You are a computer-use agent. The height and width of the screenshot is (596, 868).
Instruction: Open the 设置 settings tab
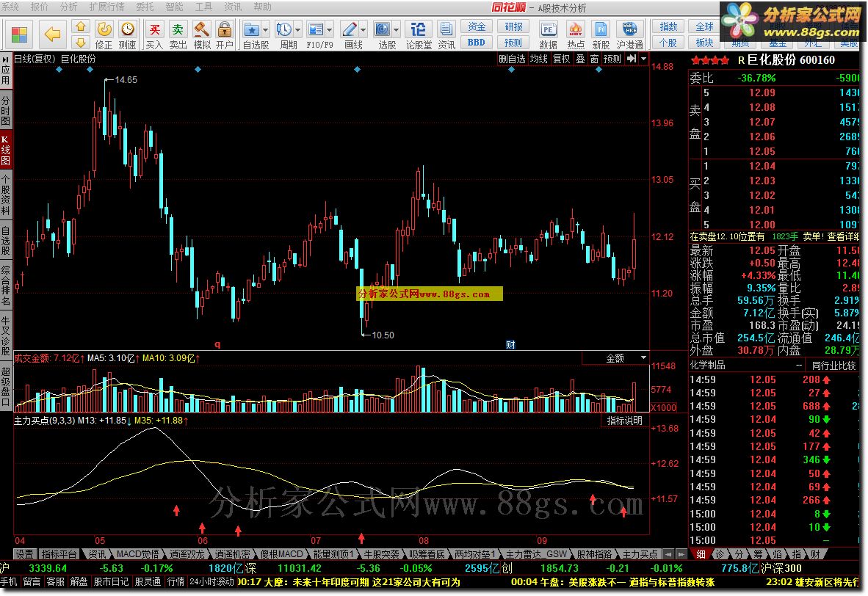pos(24,554)
